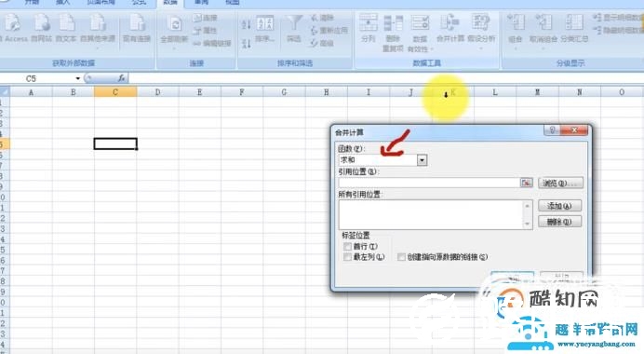This screenshot has height=354, width=644.
Task: Click the dialog help question mark button
Action: tap(552, 130)
